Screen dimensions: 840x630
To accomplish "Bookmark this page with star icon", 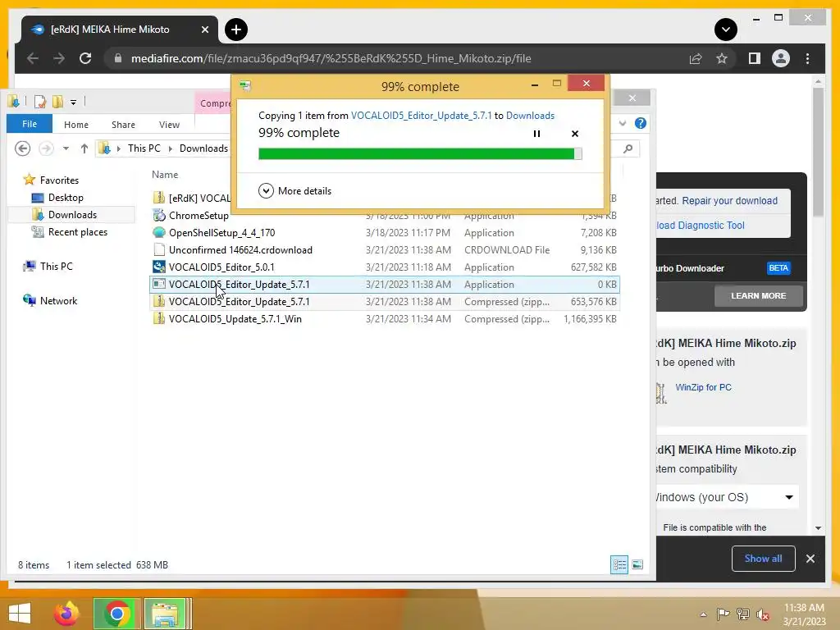I will 722,58.
